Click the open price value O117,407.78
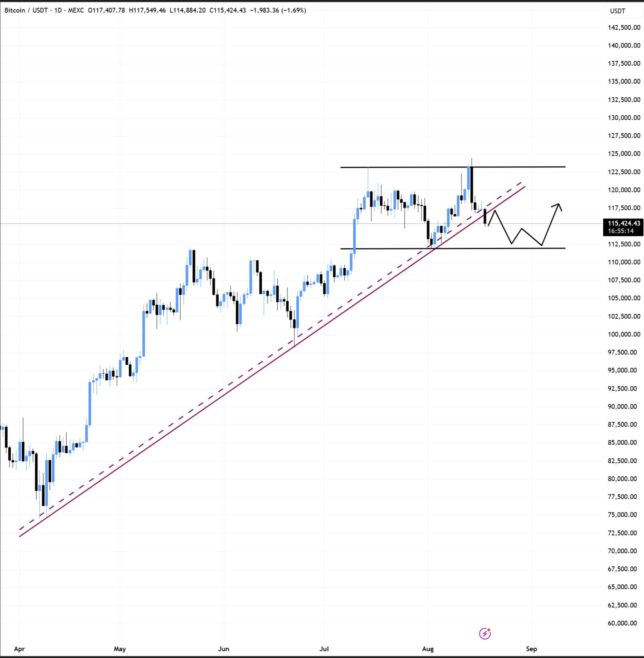The width and height of the screenshot is (644, 658). [106, 10]
